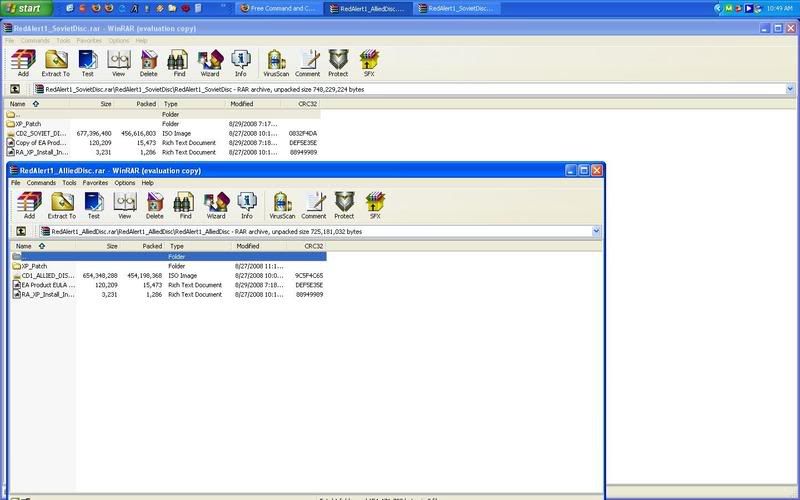Screen dimensions: 800x500
Task: Open File menu in AlliedDisc window
Action: [x=15, y=183]
